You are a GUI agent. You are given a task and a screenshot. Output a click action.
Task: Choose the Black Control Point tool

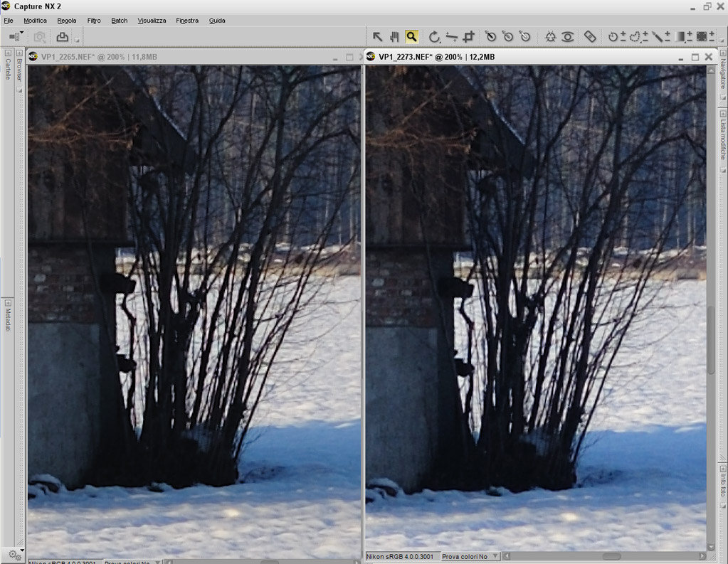coord(490,37)
